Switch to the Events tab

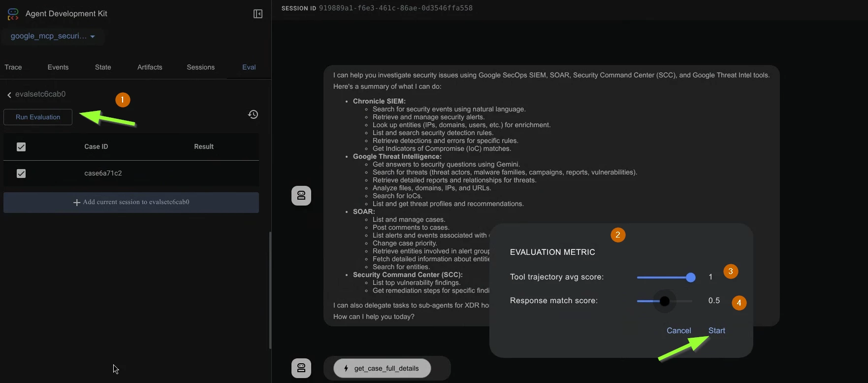pos(58,67)
